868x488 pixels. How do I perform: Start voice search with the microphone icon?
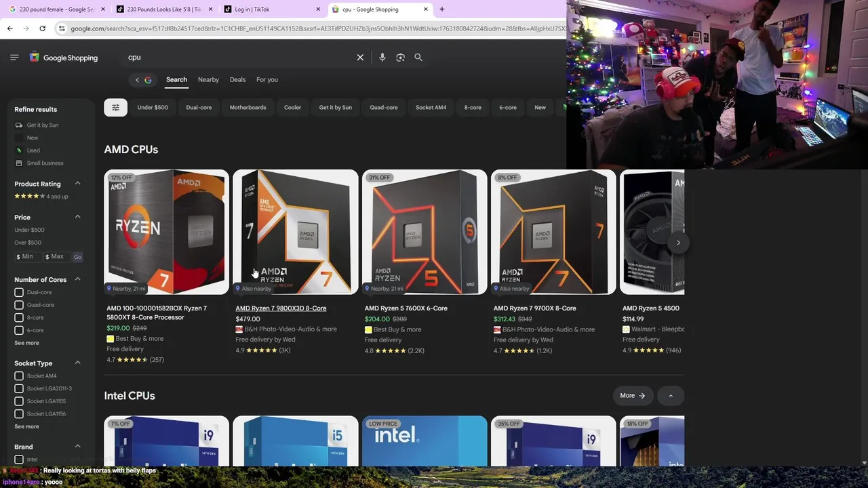(382, 58)
